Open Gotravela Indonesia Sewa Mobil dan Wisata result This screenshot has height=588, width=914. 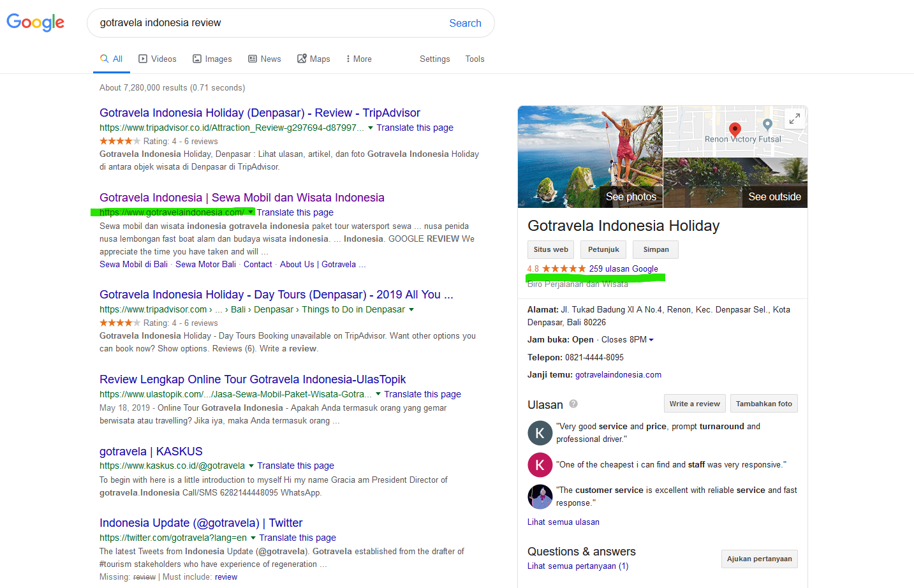[x=242, y=198]
